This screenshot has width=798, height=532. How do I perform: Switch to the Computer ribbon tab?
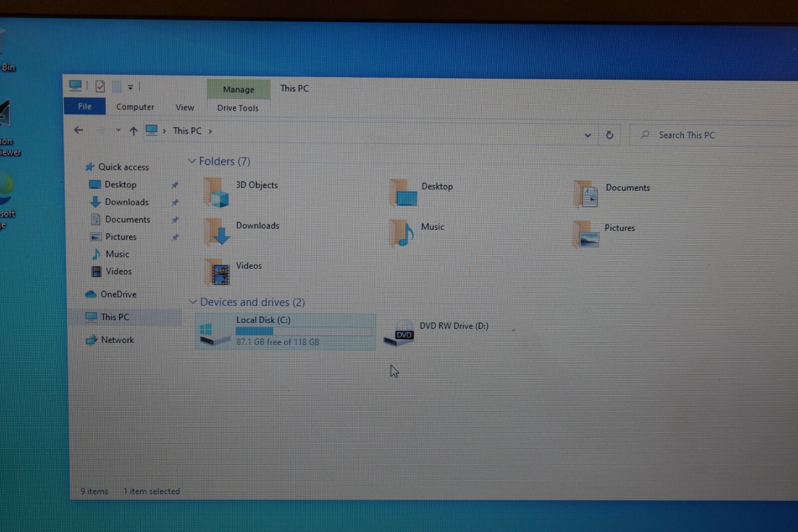click(x=135, y=107)
